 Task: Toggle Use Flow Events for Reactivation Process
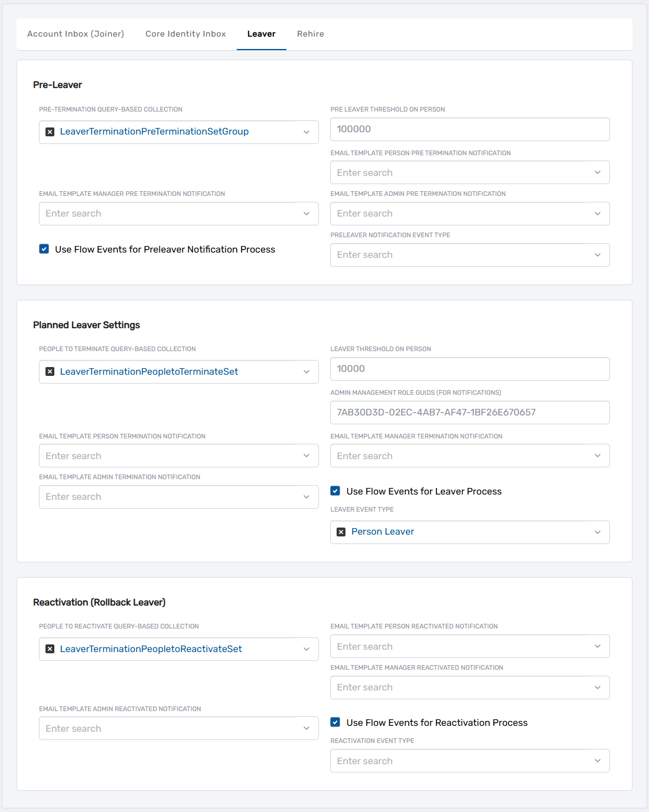[335, 722]
